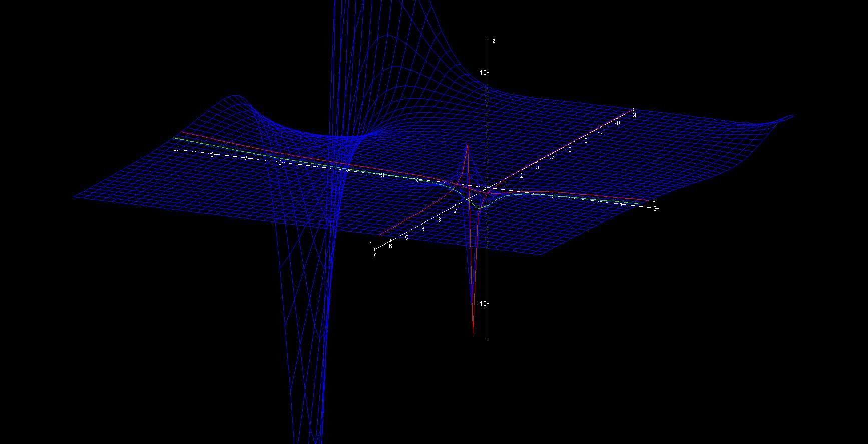Click the 7 tick label on the x-axis
Screen dimensions: 868x444
tap(374, 255)
